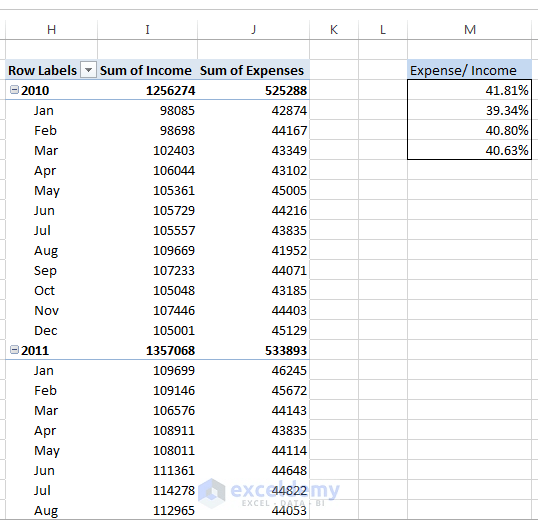Select expenses cell 44216
The height and width of the screenshot is (520, 538).
(254, 210)
